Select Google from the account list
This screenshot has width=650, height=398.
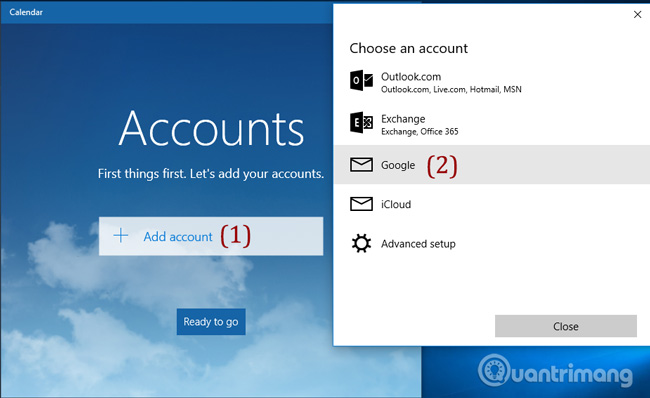(x=492, y=165)
